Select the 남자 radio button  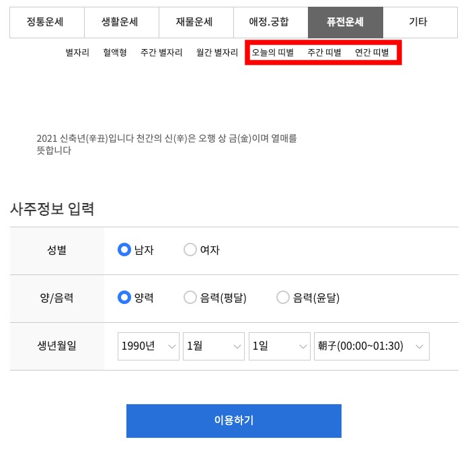124,250
